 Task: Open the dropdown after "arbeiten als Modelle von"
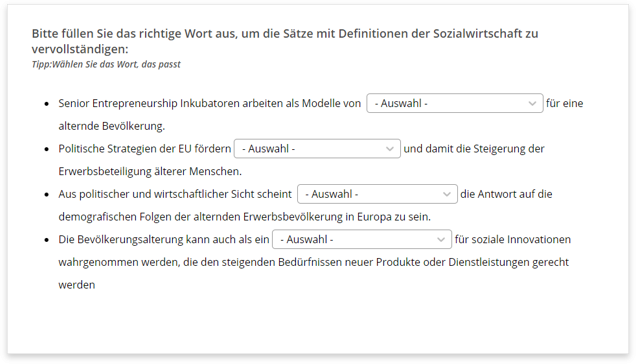pyautogui.click(x=455, y=103)
